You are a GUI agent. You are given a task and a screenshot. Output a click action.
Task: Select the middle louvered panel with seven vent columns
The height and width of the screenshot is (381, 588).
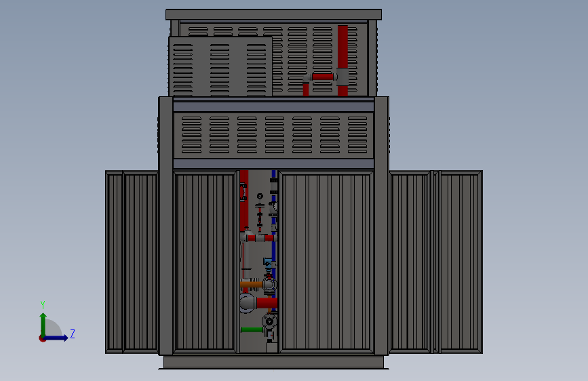click(x=274, y=136)
